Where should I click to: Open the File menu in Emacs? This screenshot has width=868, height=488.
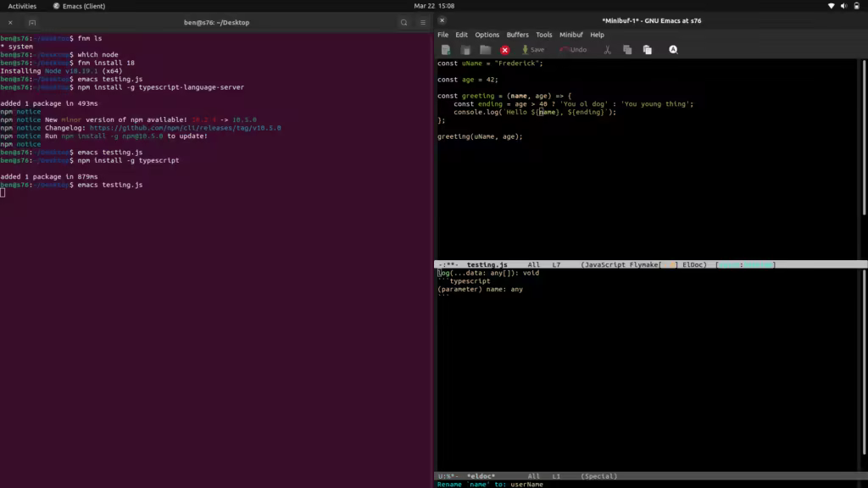(x=442, y=34)
